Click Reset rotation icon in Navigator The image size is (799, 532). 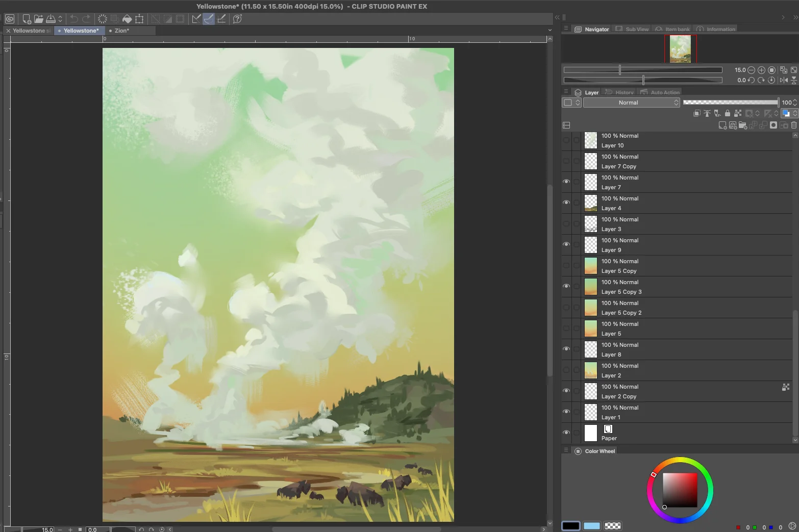click(x=771, y=80)
